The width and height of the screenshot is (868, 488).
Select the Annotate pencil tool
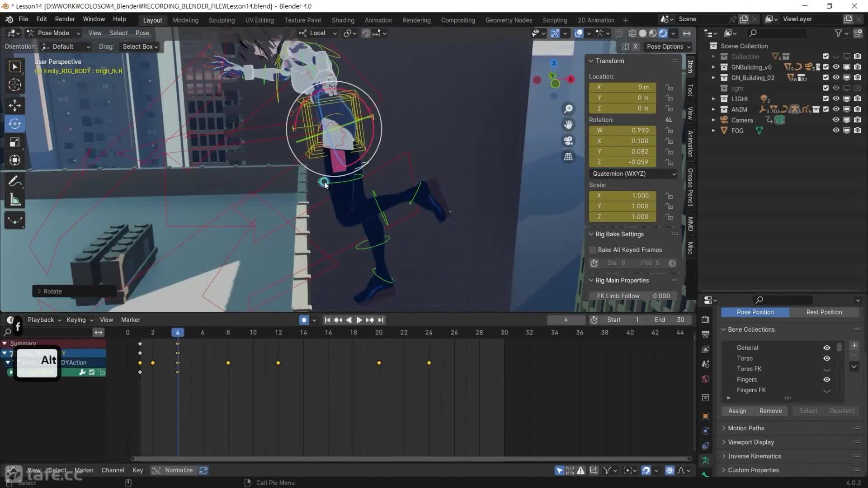pos(14,182)
